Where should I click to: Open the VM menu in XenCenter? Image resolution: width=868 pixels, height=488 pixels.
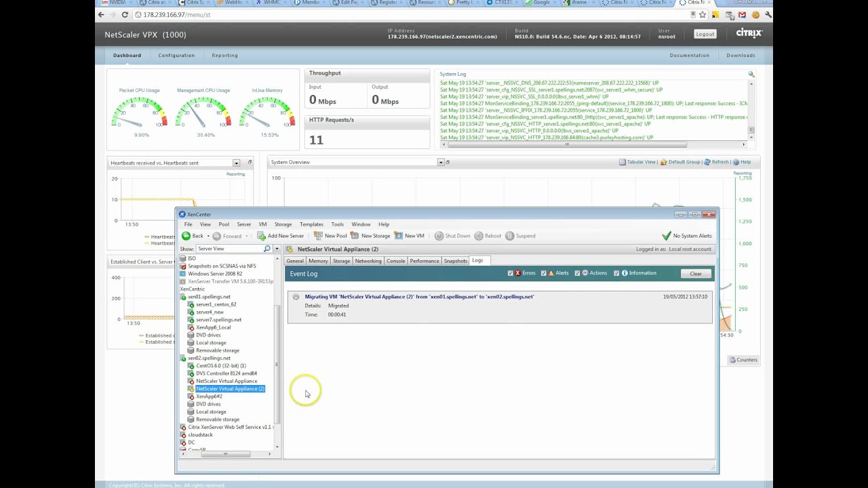pos(262,224)
